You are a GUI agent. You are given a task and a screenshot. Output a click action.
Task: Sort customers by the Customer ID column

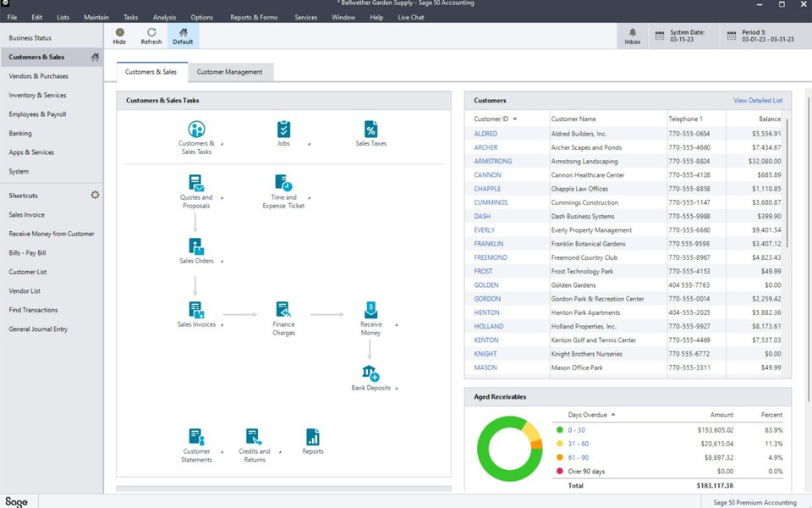tap(490, 119)
